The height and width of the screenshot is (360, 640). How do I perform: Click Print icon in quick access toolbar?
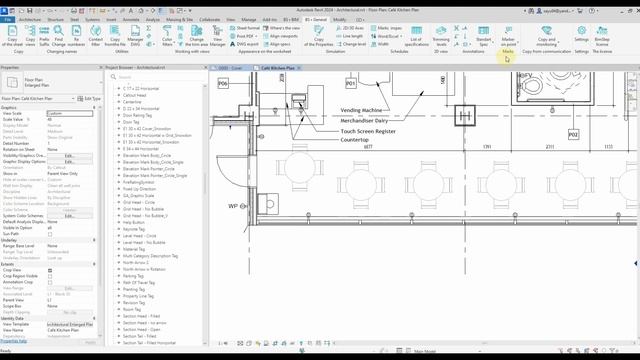point(73,11)
